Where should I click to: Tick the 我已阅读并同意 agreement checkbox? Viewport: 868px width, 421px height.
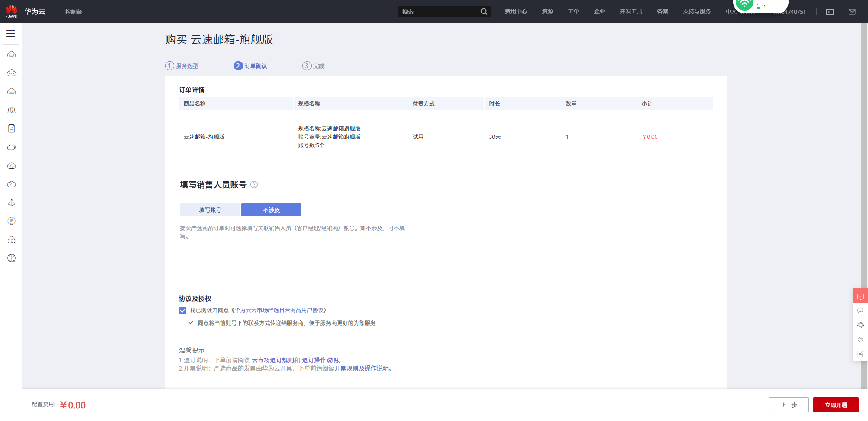tap(183, 311)
